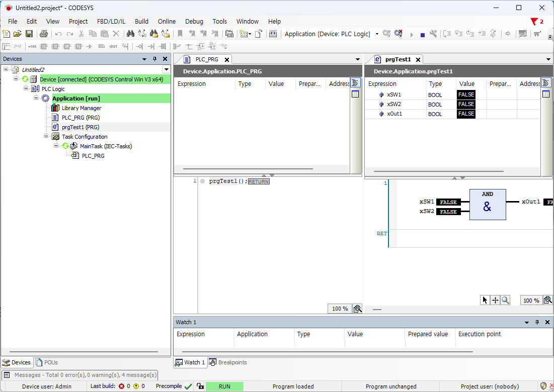This screenshot has width=554, height=392.
Task: Click the Find binoculars icon
Action: tap(130, 34)
